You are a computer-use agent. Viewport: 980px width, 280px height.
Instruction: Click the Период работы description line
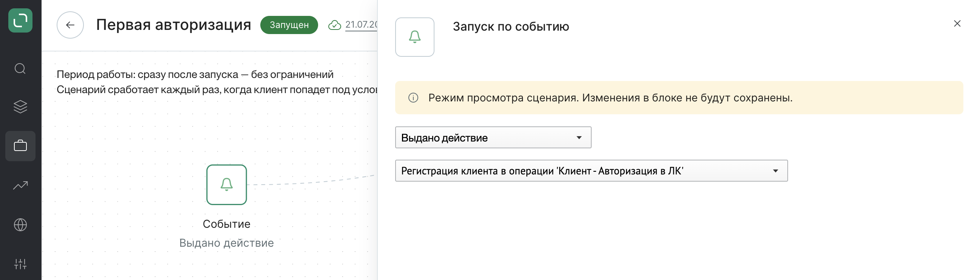(x=195, y=74)
